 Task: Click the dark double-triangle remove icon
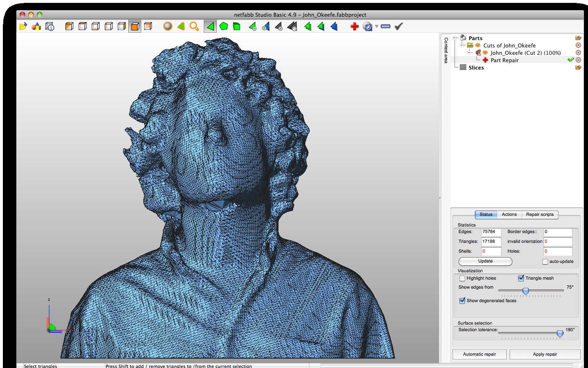click(292, 27)
